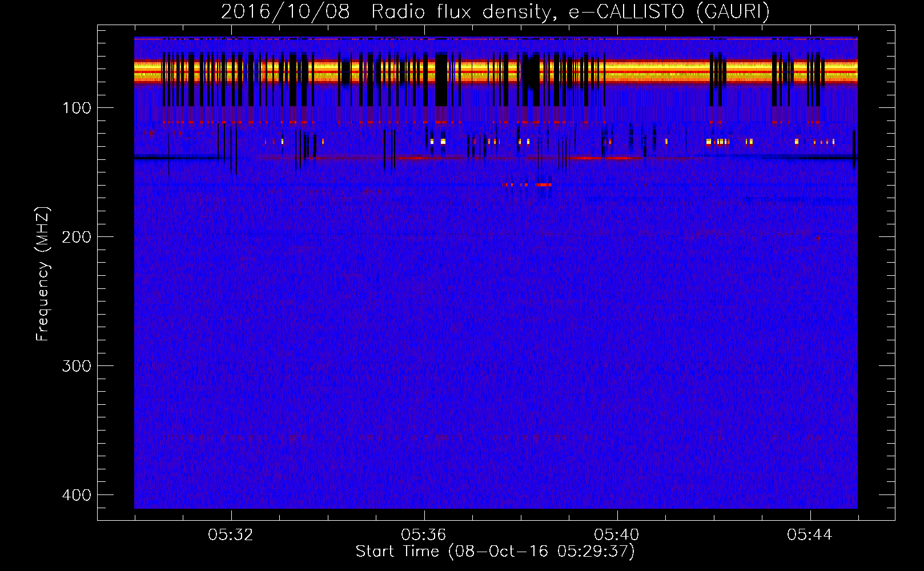Click the 05:40 time tick label
Viewport: 924px width, 571px height.
click(617, 535)
